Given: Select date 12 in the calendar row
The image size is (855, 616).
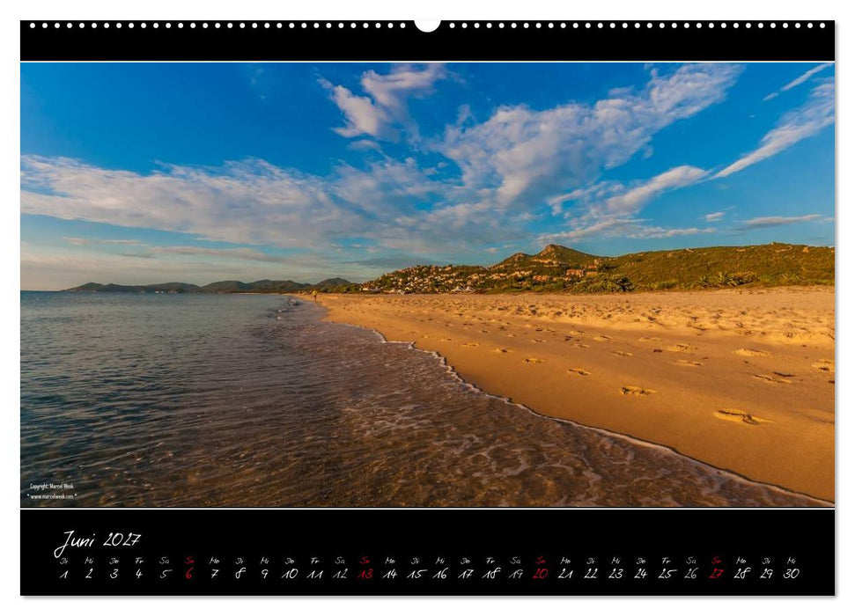Looking at the screenshot, I should tap(340, 574).
